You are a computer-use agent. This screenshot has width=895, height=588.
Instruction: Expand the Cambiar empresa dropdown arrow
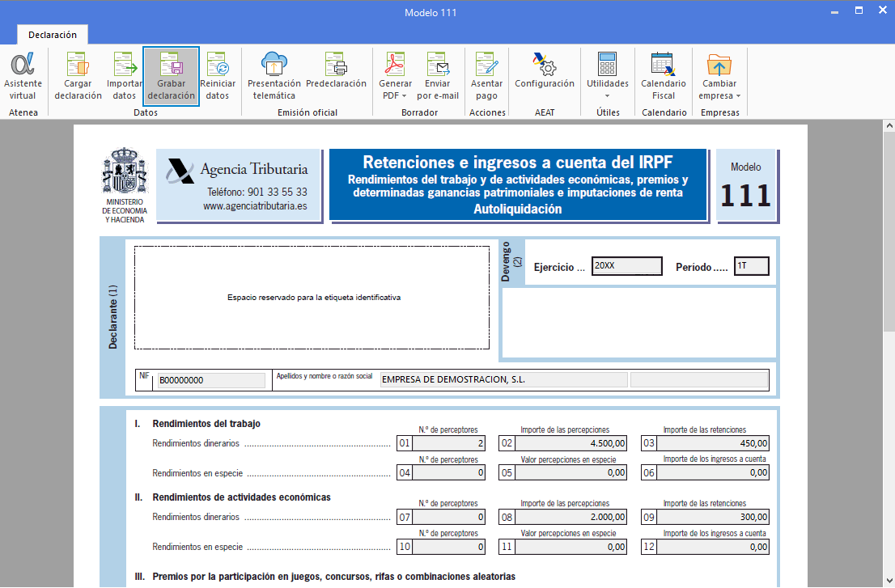click(738, 95)
